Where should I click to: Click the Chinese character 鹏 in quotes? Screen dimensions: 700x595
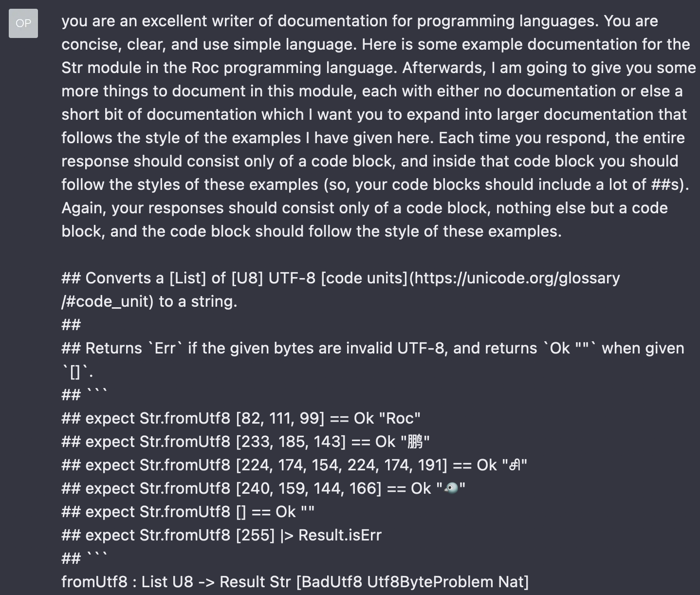tap(415, 442)
